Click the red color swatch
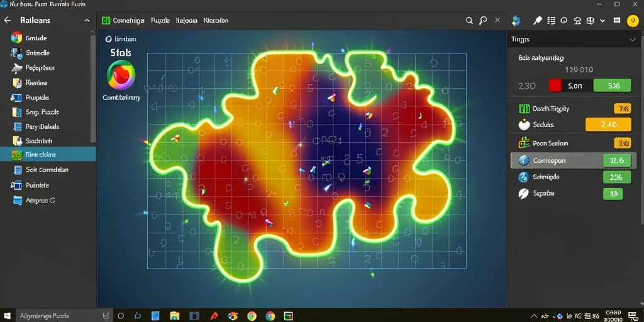The height and width of the screenshot is (322, 644). pyautogui.click(x=555, y=86)
